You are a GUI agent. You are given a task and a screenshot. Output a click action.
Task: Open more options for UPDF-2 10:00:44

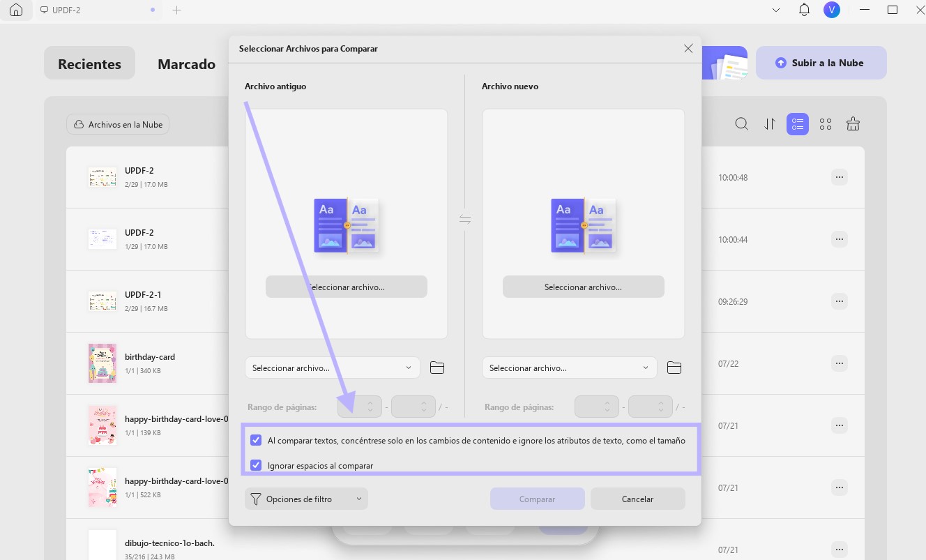(x=840, y=239)
